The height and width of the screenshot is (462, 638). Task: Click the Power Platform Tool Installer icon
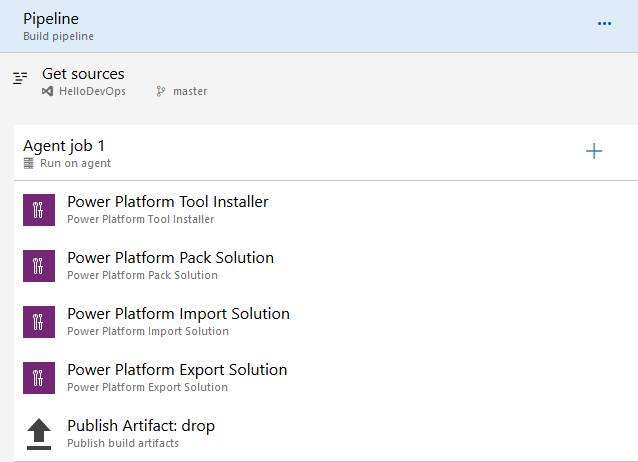pyautogui.click(x=39, y=209)
